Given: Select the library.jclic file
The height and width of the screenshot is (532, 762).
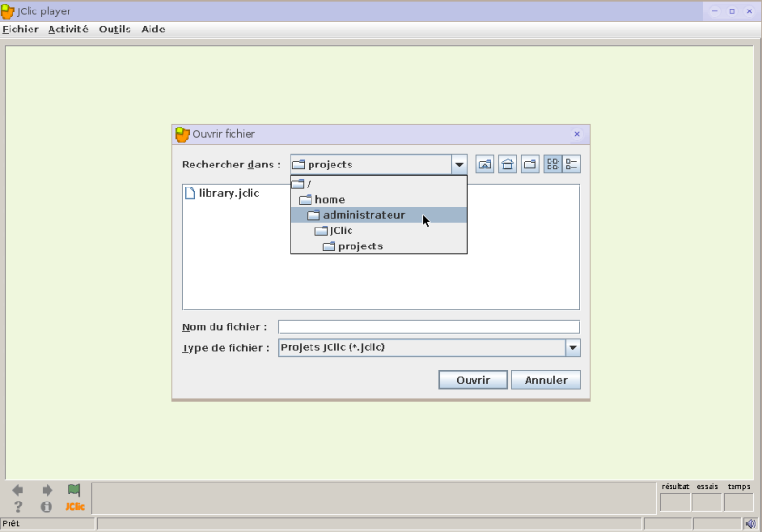Looking at the screenshot, I should click(223, 193).
